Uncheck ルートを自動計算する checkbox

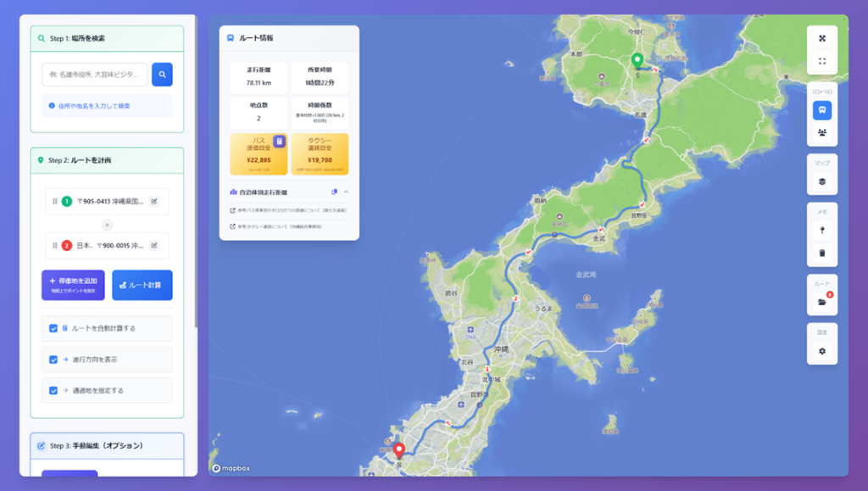click(x=53, y=328)
